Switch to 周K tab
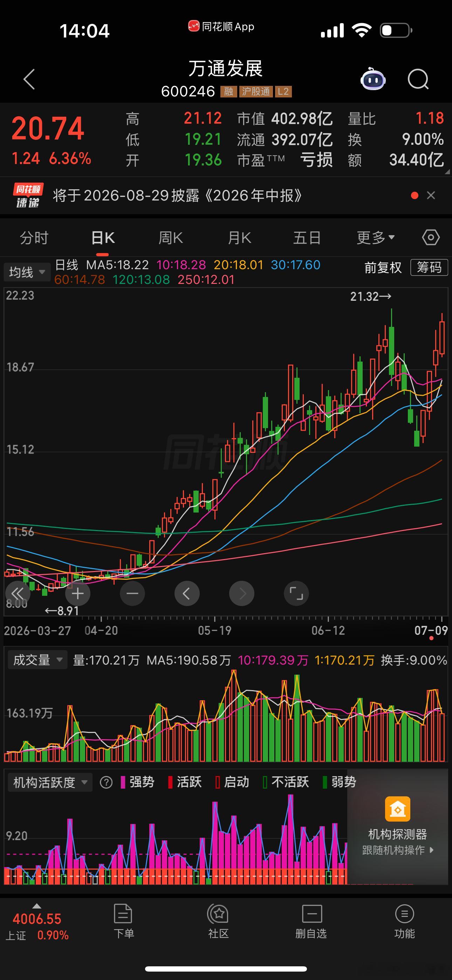The width and height of the screenshot is (452, 980). click(171, 238)
